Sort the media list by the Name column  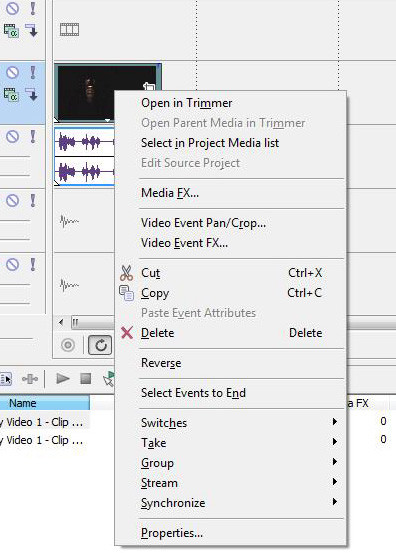pyautogui.click(x=44, y=403)
